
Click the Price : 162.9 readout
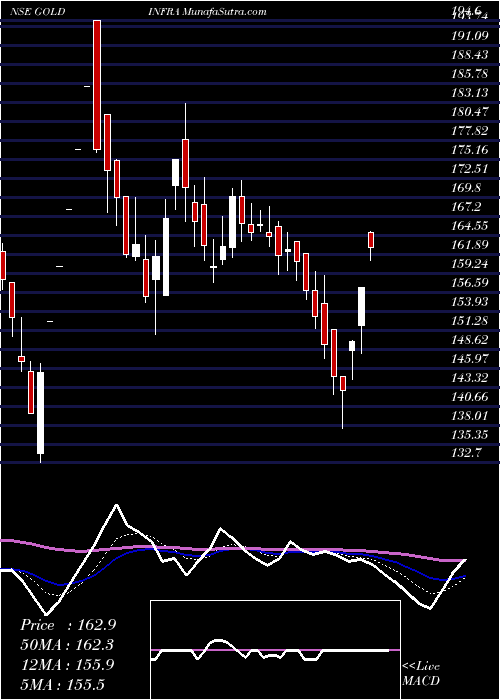pos(68,625)
